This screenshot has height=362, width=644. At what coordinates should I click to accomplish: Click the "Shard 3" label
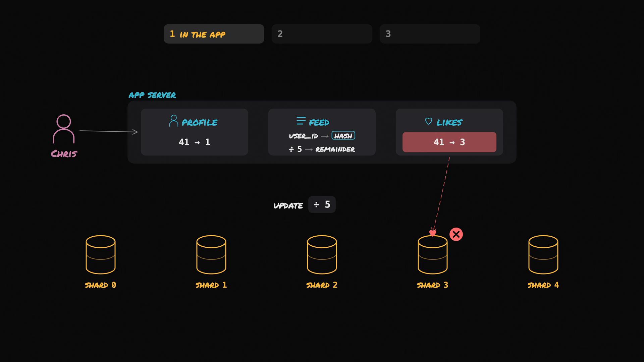pos(433,285)
